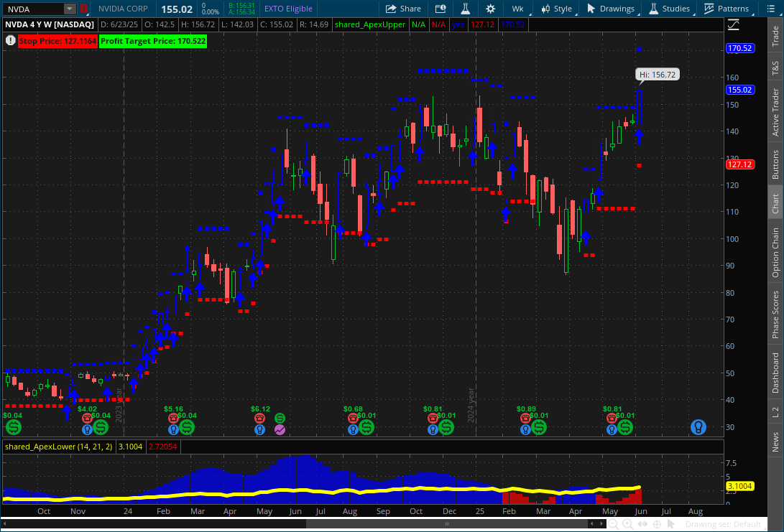
Task: Open the L2 sidebar tab
Action: click(x=775, y=412)
